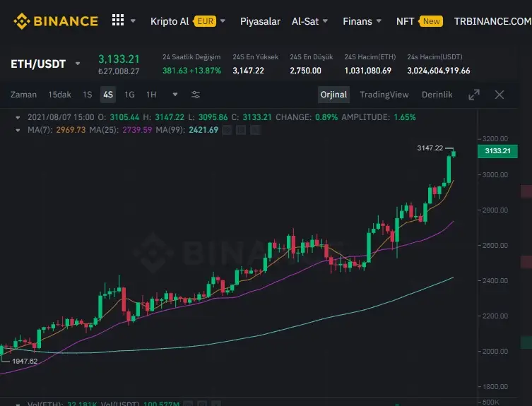Click chart high marker 3147.22

coord(430,148)
